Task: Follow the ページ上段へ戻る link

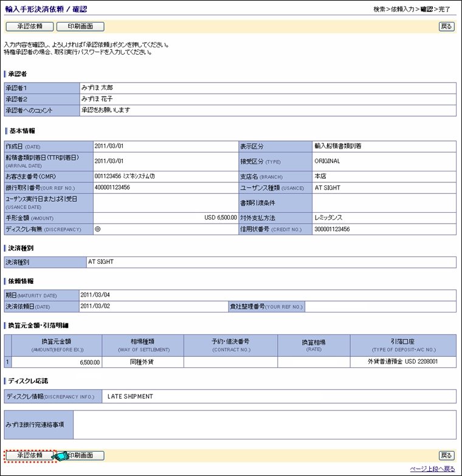Action: coord(433,469)
